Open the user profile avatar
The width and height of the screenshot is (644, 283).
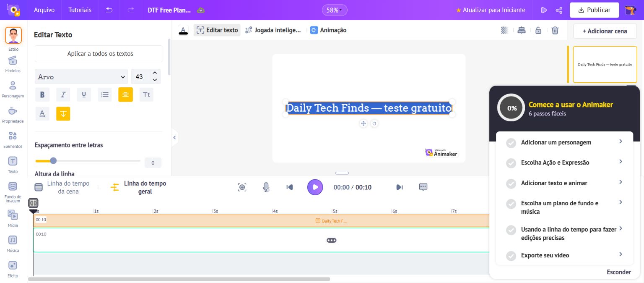[x=630, y=10]
